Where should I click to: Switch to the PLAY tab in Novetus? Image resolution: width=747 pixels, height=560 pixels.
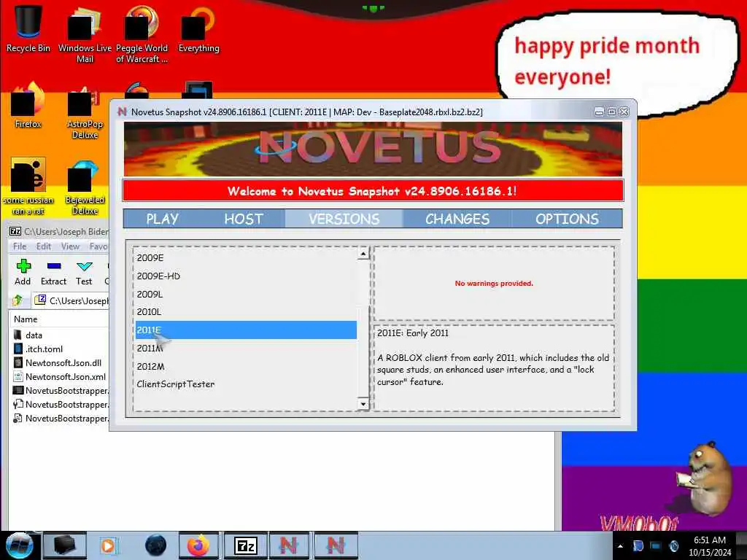[163, 219]
